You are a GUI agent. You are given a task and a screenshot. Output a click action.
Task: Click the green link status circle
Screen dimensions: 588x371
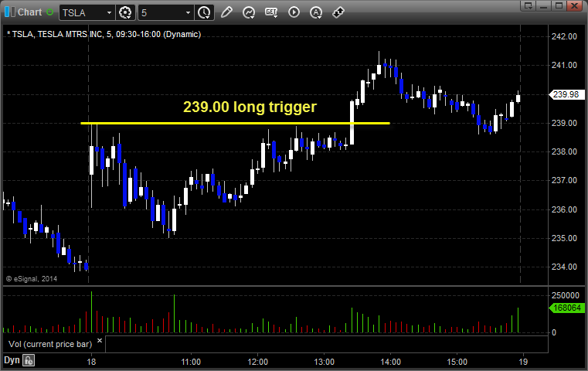50,12
